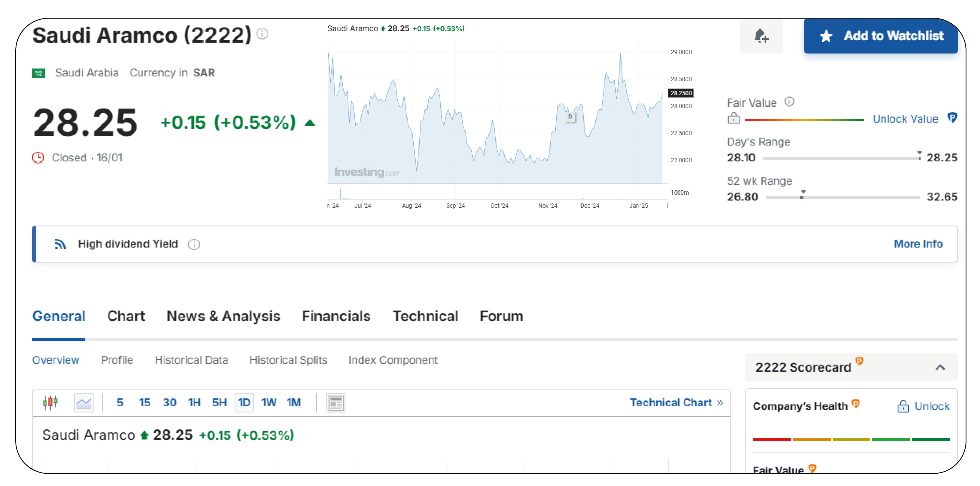Open the Profile sub-tab

point(117,360)
